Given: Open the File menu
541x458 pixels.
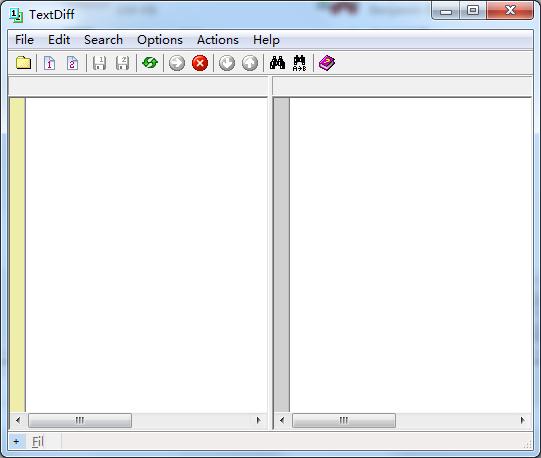Looking at the screenshot, I should [x=24, y=40].
